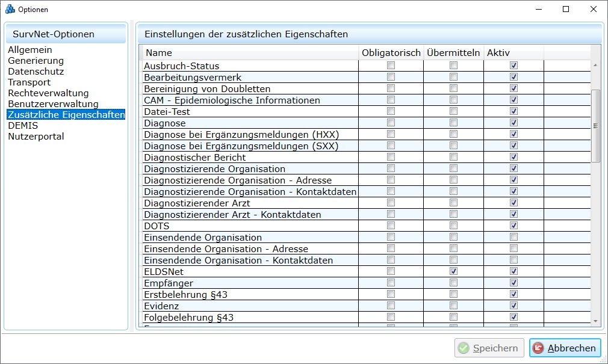
Task: Enable Aktiv checkbox for Einsendende Organisation
Action: pos(513,238)
